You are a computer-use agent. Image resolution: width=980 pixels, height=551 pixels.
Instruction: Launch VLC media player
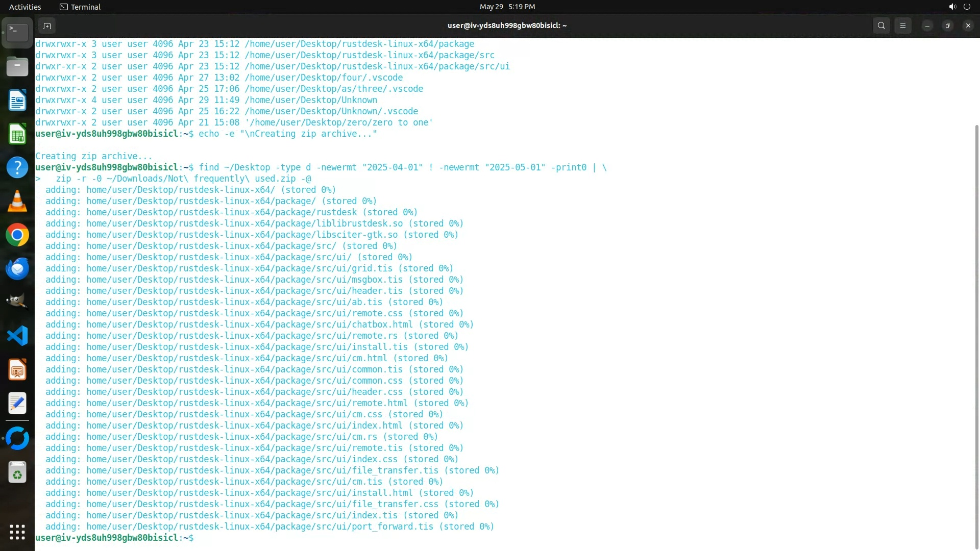tap(17, 201)
